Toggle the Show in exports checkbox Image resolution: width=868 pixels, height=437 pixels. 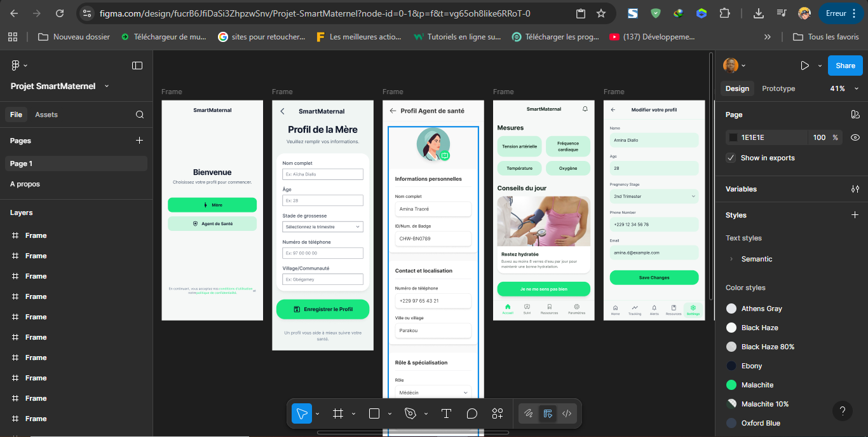pyautogui.click(x=731, y=158)
